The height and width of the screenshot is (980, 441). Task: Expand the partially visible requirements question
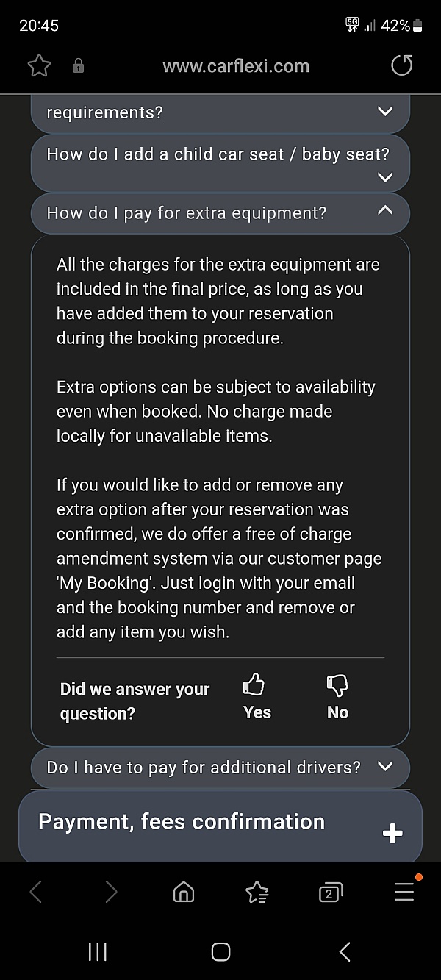(x=384, y=112)
